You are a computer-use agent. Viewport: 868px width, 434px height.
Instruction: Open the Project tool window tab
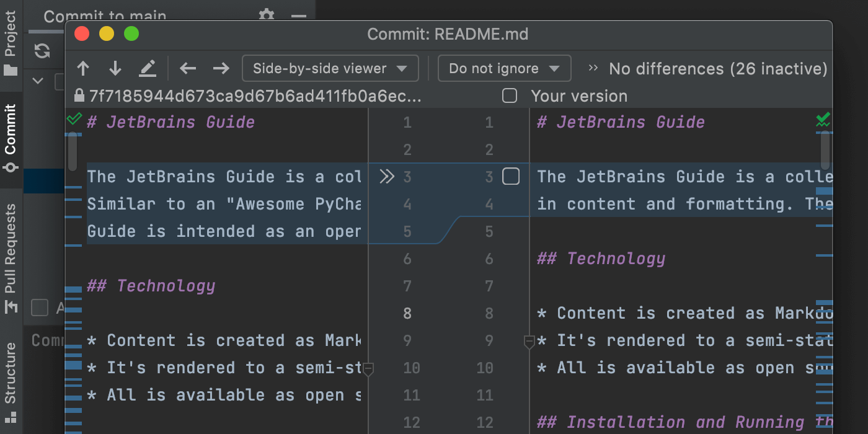[11, 43]
